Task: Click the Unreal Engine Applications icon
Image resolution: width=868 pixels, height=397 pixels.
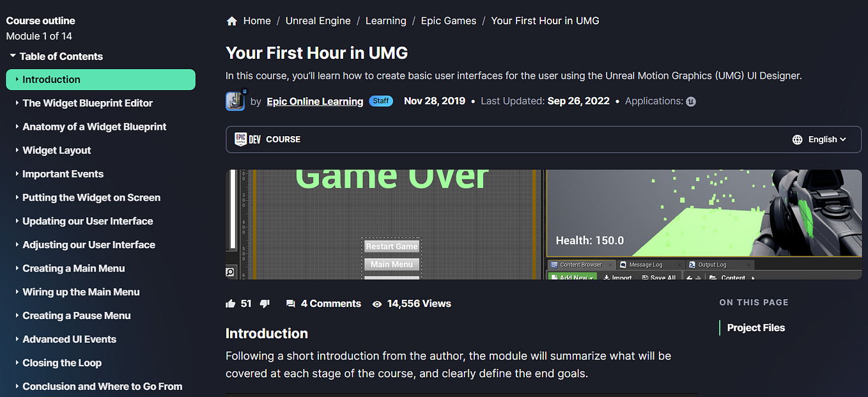Action: tap(690, 101)
